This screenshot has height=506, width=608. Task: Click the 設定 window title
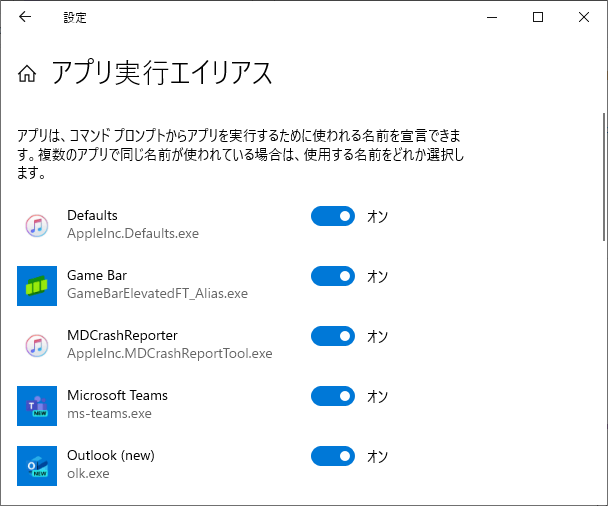[75, 17]
